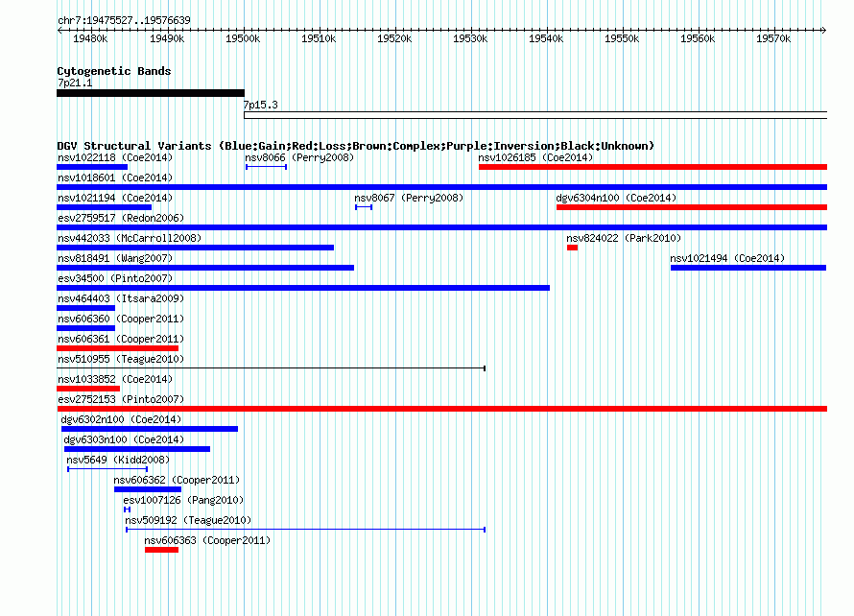854x616 pixels.
Task: Click the 19570k ruler tick label
Action: [x=772, y=38]
